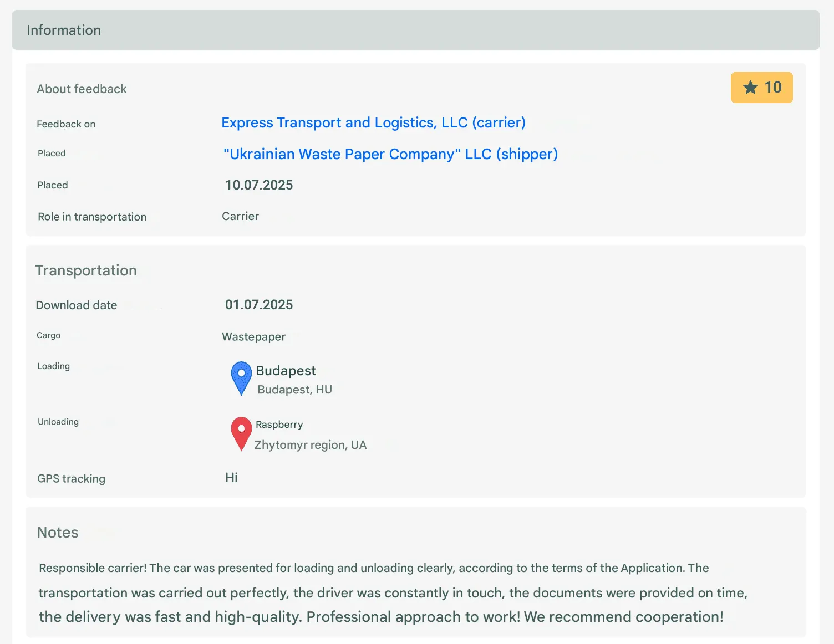
Task: Click the Wastepaper cargo value
Action: click(253, 337)
